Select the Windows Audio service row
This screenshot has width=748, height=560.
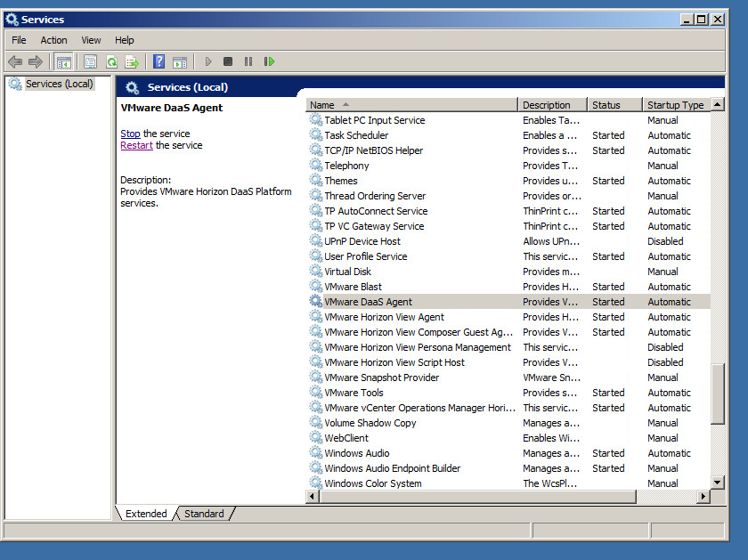coord(356,453)
